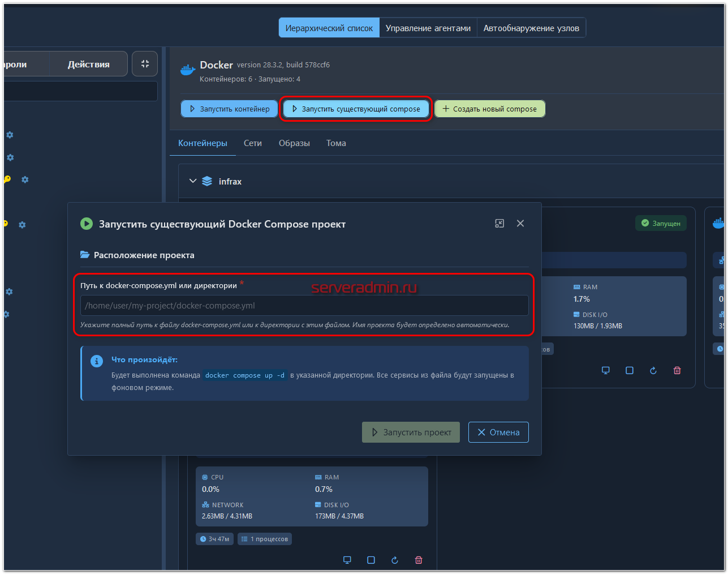Maximize the dialog with the expand icon

coord(499,224)
